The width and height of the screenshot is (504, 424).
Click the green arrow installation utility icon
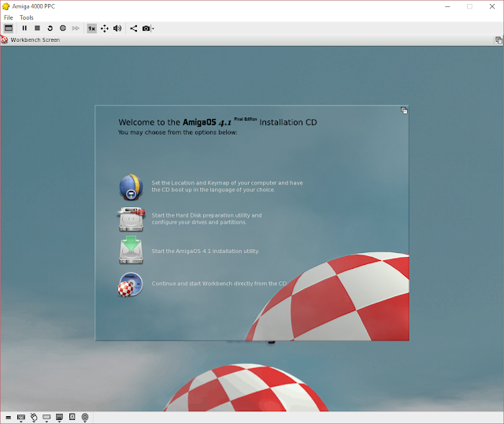pos(131,250)
